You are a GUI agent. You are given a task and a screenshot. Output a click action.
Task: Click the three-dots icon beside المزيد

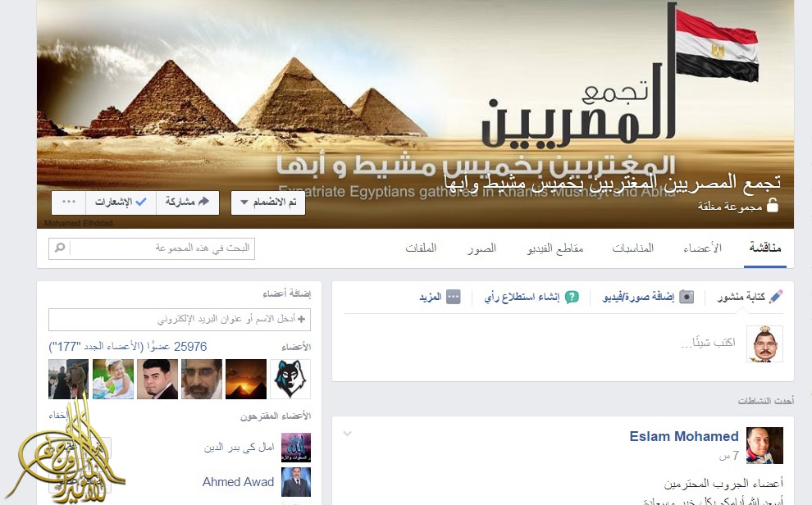point(453,297)
